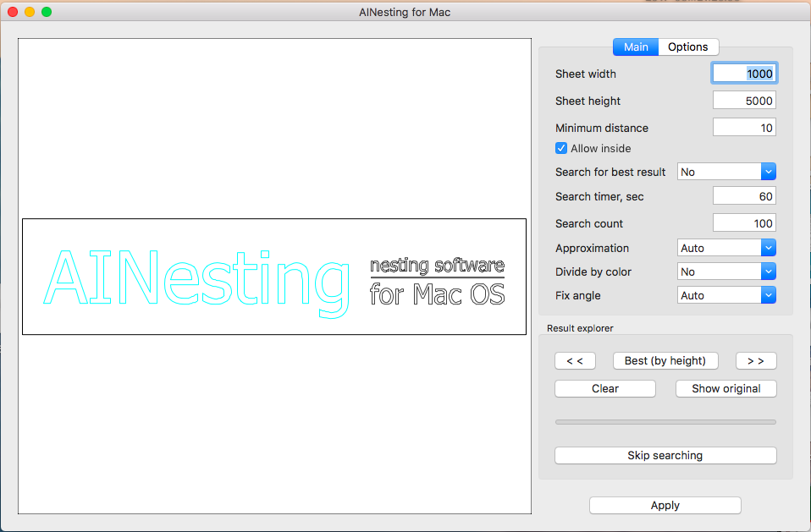Click the 'Divide by color' label
Viewport: 811px width, 532px height.
pos(593,271)
